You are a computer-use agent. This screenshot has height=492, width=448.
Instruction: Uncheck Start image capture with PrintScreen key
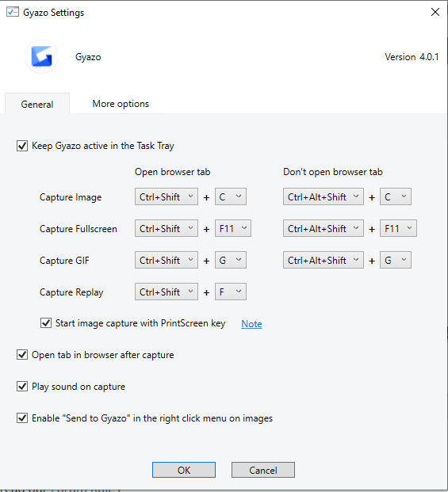click(46, 323)
